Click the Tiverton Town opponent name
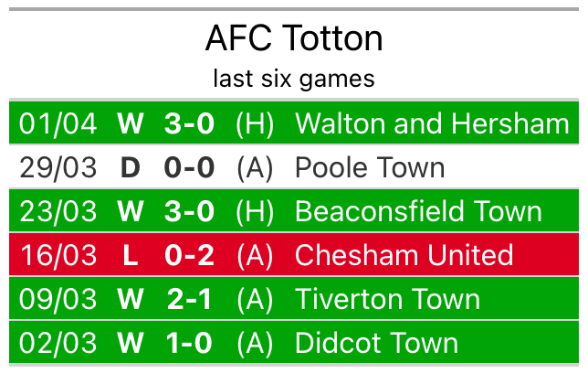This screenshot has width=588, height=373. pos(387,299)
